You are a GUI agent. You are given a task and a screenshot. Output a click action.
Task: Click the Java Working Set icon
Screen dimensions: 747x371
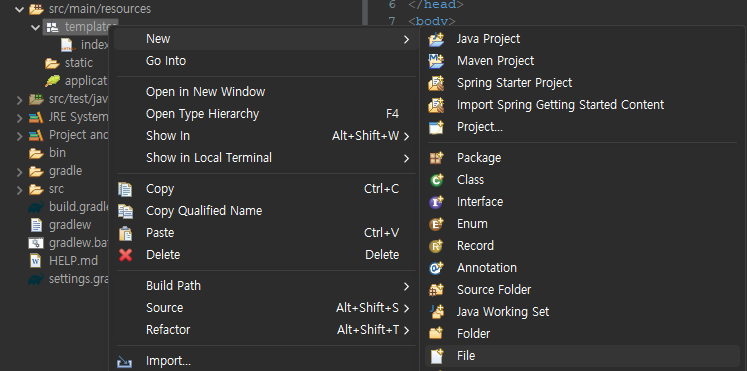pos(436,312)
